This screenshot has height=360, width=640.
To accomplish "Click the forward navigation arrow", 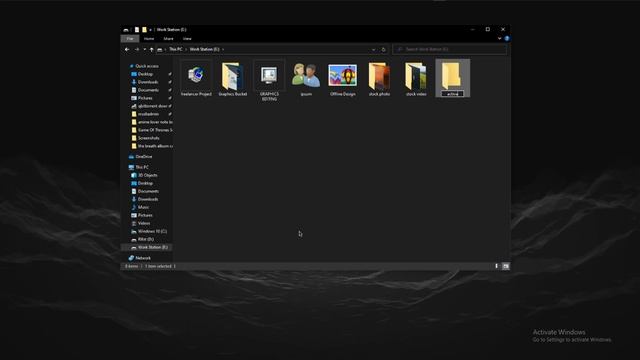I will [x=137, y=49].
